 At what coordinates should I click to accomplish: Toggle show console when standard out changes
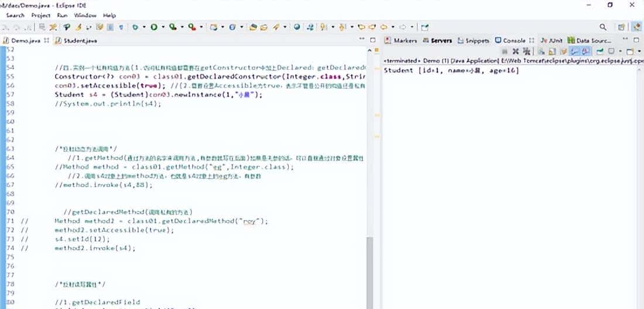coord(573,51)
